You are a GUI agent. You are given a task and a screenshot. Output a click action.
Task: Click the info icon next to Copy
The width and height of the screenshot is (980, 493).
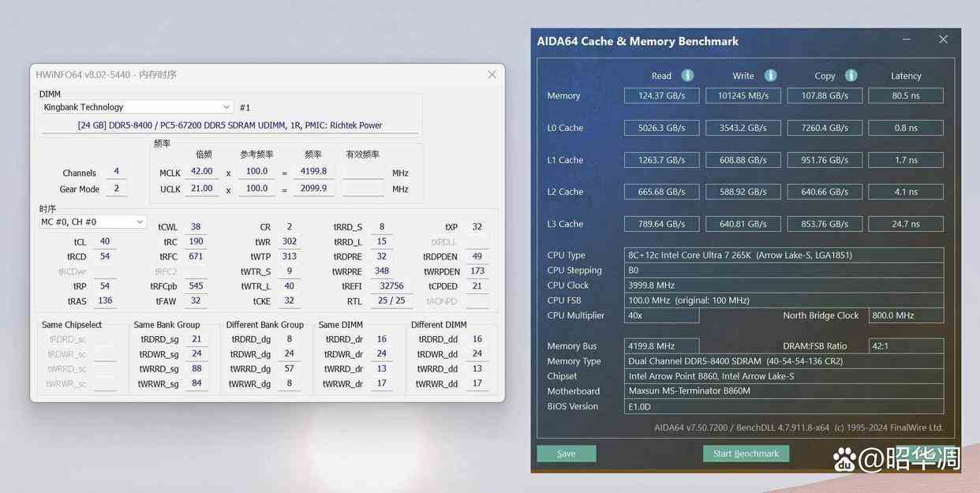point(851,76)
